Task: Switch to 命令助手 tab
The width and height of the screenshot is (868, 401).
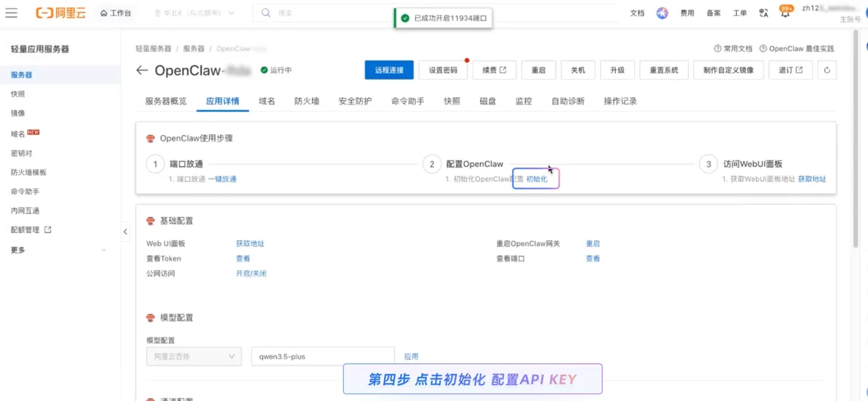Action: click(x=408, y=102)
